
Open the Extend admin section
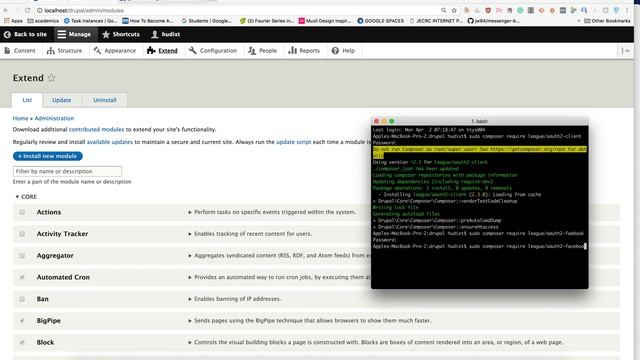pyautogui.click(x=162, y=51)
